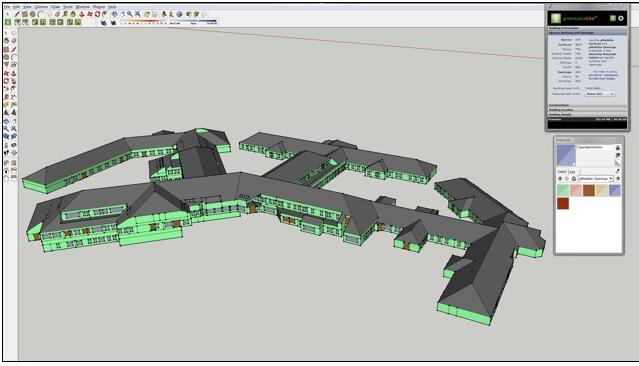Screen dimensions: 639x366
Task: Click the current blue material preview thumbnail
Action: point(566,155)
